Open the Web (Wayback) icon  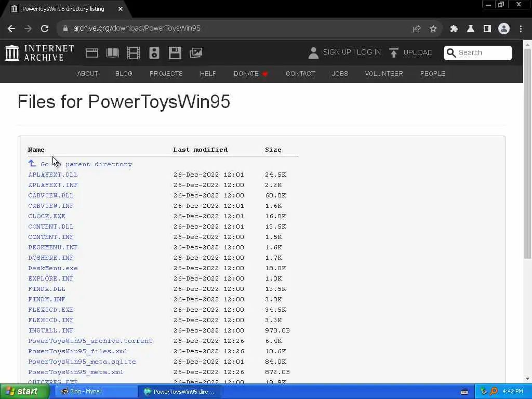[91, 53]
